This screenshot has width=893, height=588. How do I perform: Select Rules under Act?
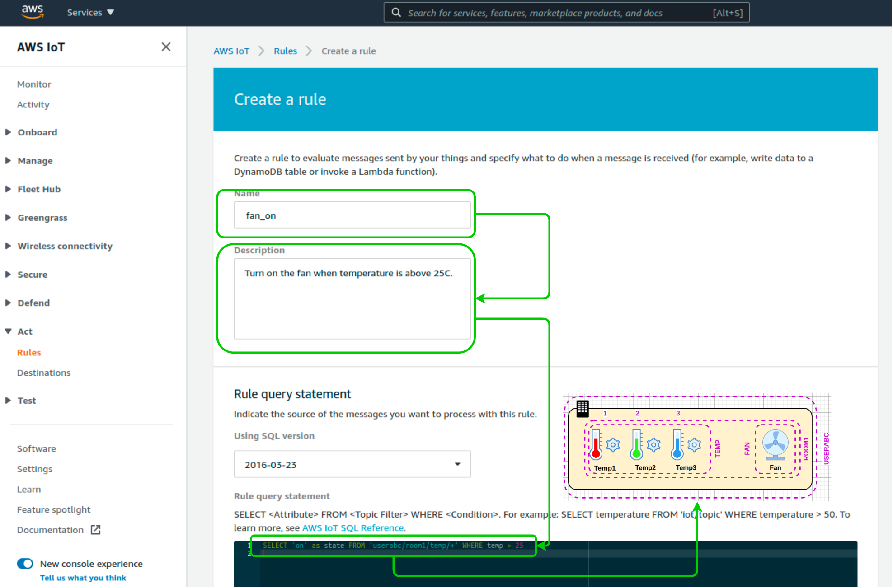(x=29, y=353)
